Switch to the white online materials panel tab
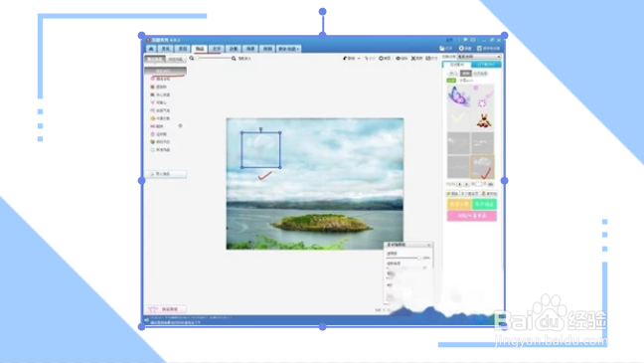The width and height of the screenshot is (644, 363). coord(457,65)
